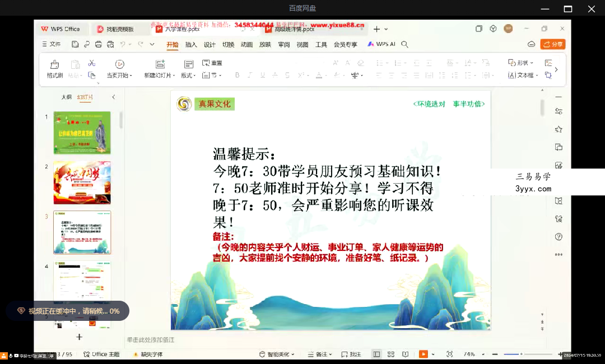Click the search magnifier beside WPS AI
This screenshot has width=605, height=364.
404,44
